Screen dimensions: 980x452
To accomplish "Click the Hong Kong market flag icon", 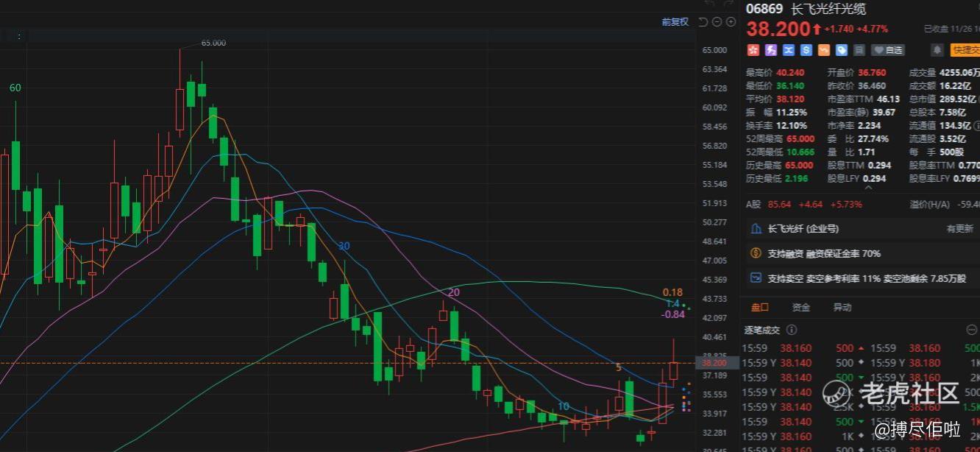I will 753,50.
